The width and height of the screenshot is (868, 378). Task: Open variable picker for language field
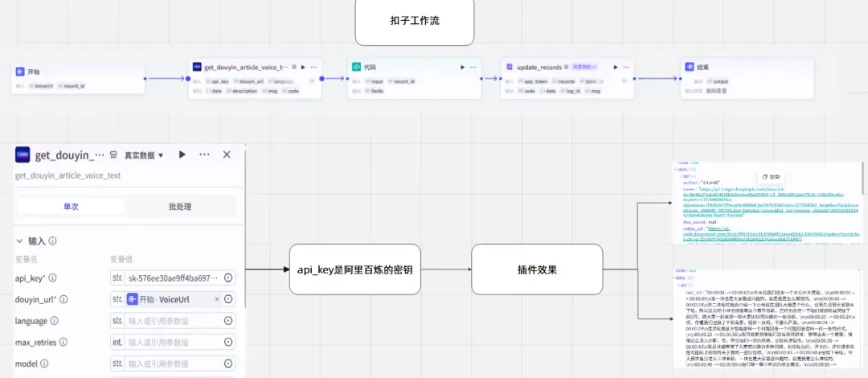[x=228, y=321]
